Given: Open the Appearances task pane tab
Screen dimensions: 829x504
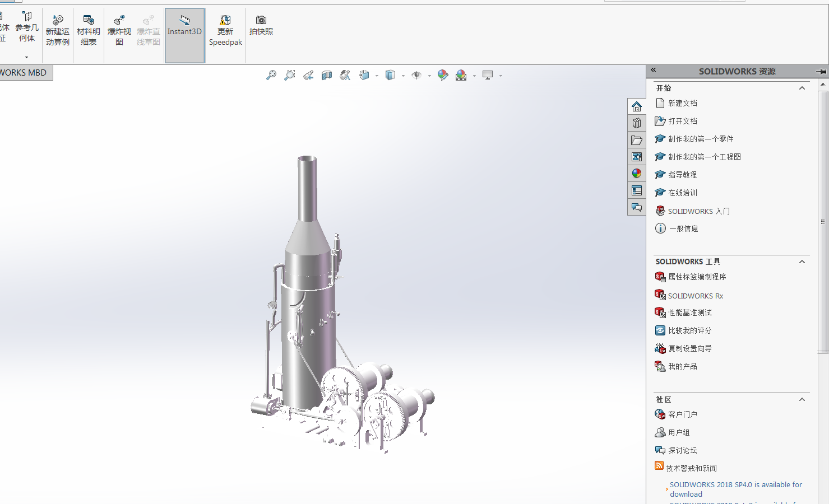Looking at the screenshot, I should coord(637,174).
